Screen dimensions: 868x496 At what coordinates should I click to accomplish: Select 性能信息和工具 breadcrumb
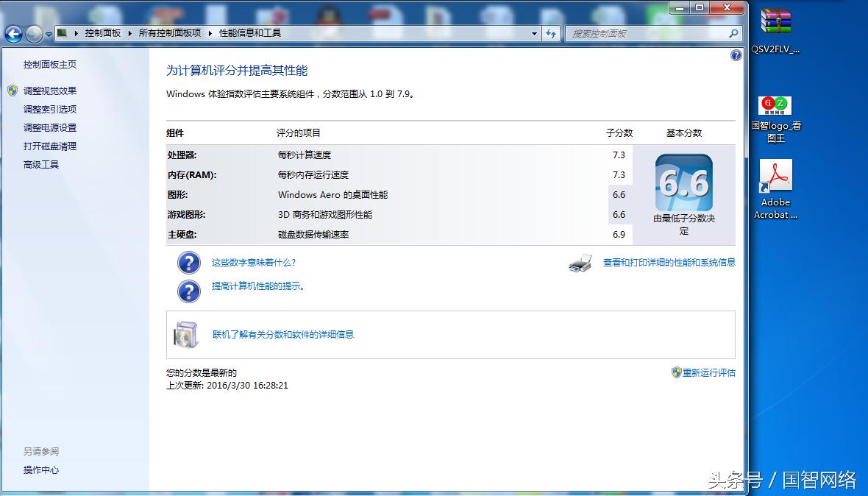(250, 33)
